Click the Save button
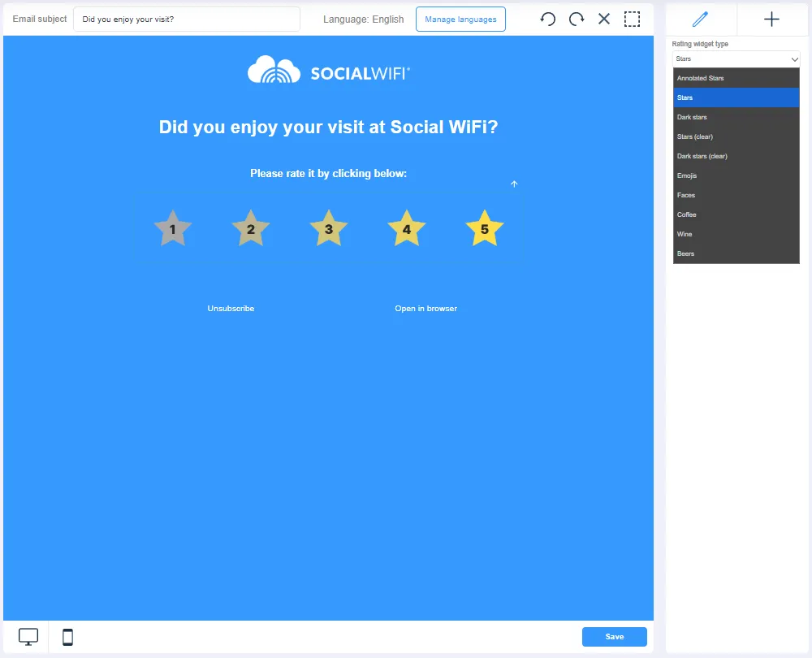This screenshot has width=812, height=658. coord(614,637)
